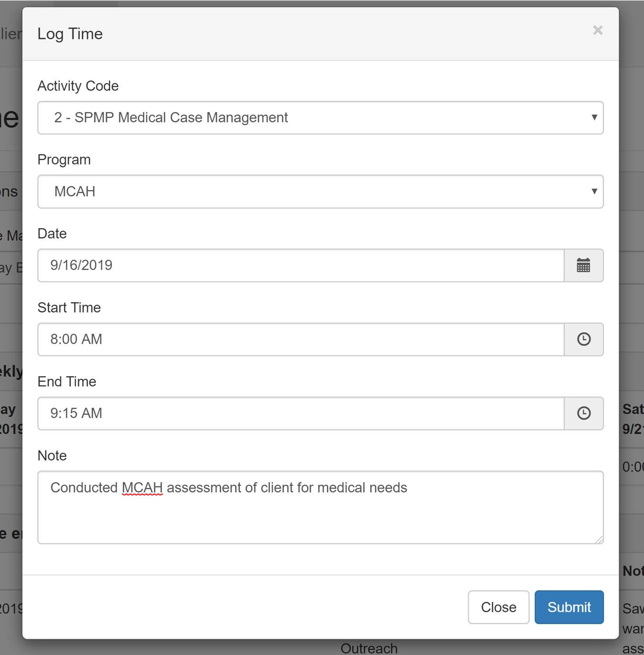Focus the Start Time field 8:00 AM
The height and width of the screenshot is (655, 644).
tap(300, 339)
